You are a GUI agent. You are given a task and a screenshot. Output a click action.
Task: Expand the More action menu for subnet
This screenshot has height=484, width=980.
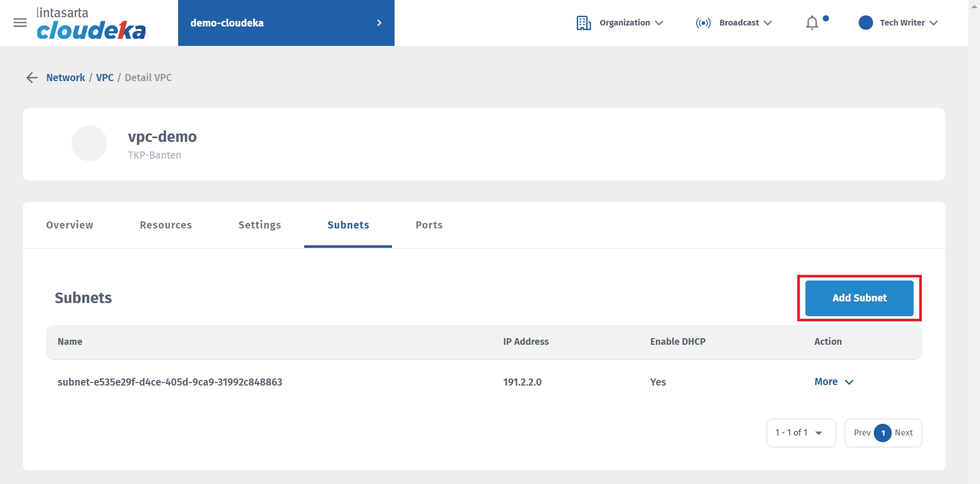(834, 382)
